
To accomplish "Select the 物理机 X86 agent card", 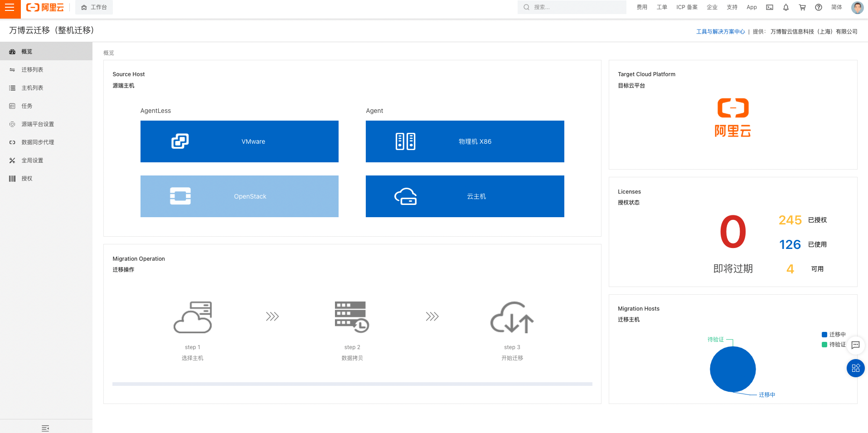I will [x=465, y=141].
